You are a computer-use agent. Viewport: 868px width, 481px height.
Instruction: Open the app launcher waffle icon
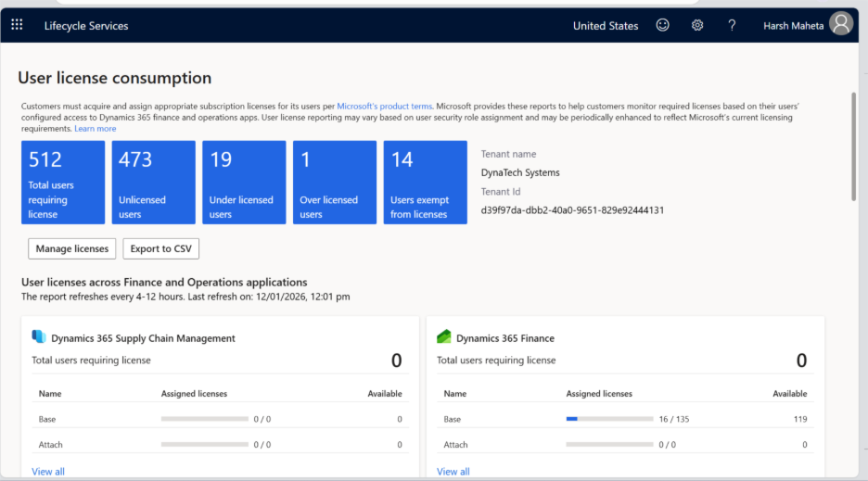(x=17, y=25)
